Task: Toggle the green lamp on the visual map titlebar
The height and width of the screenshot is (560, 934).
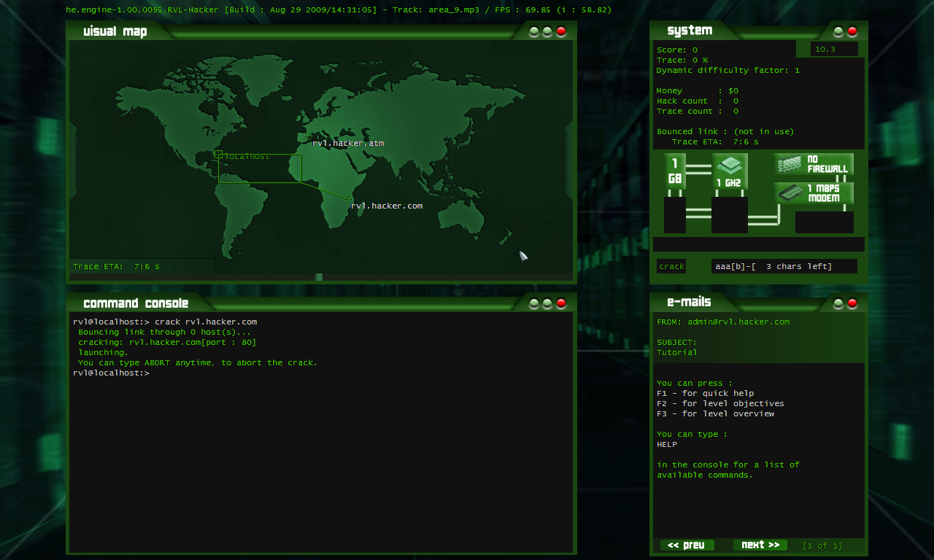Action: 534,31
